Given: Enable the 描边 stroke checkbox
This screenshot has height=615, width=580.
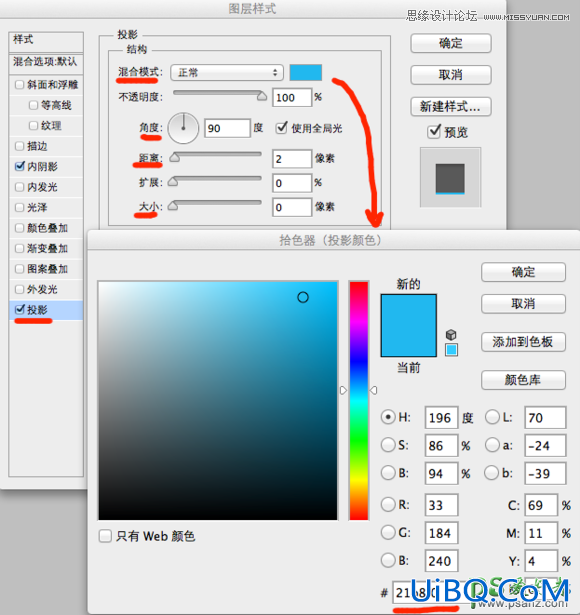Looking at the screenshot, I should click(x=19, y=146).
